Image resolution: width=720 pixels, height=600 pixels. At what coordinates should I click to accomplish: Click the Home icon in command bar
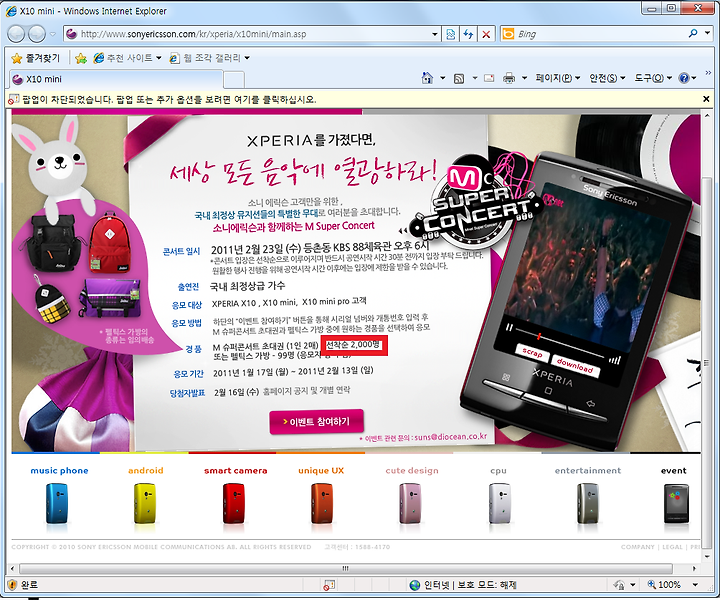[x=427, y=78]
